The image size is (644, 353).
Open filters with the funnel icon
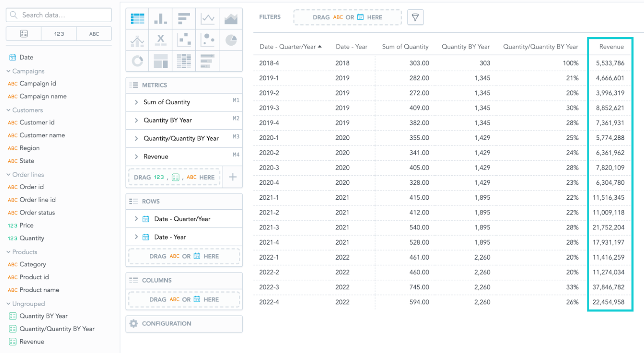click(x=416, y=17)
